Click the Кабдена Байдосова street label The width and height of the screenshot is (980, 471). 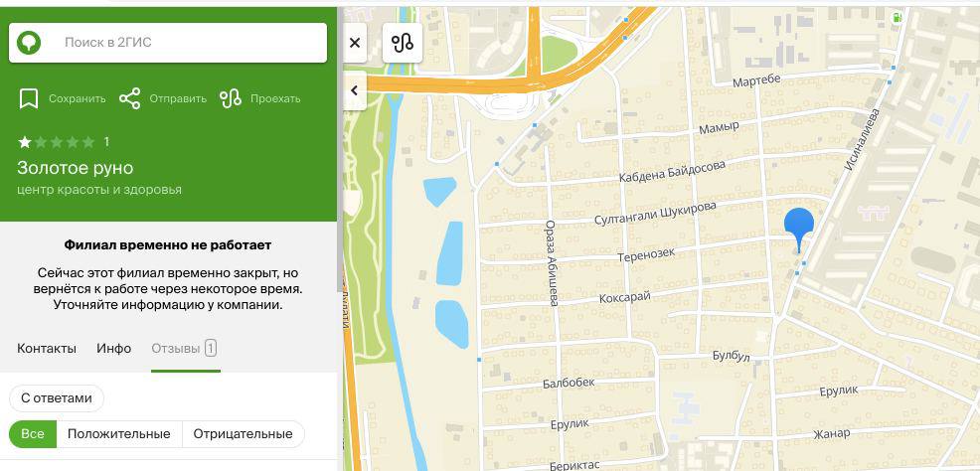coord(672,172)
